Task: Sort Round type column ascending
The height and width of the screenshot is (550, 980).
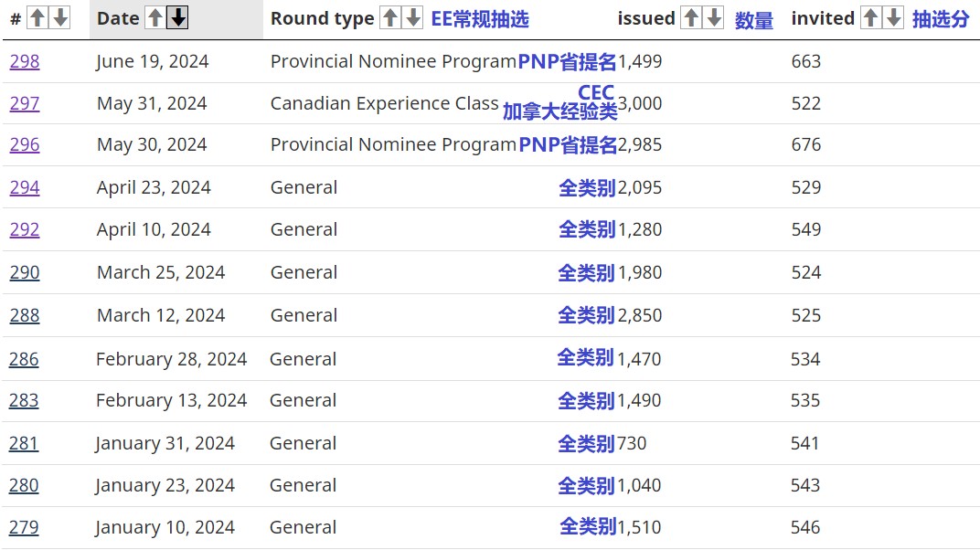Action: 392,17
